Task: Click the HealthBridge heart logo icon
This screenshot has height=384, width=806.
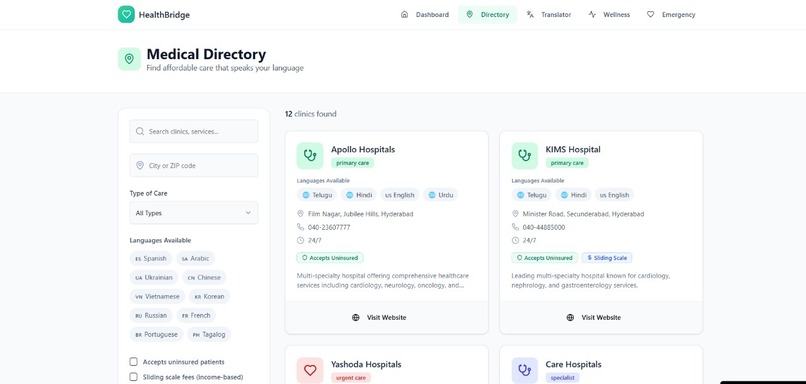Action: coord(126,14)
